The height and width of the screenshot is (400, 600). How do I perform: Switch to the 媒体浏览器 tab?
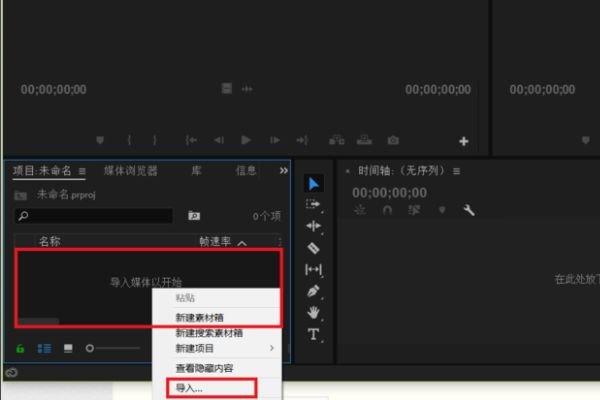[x=131, y=171]
